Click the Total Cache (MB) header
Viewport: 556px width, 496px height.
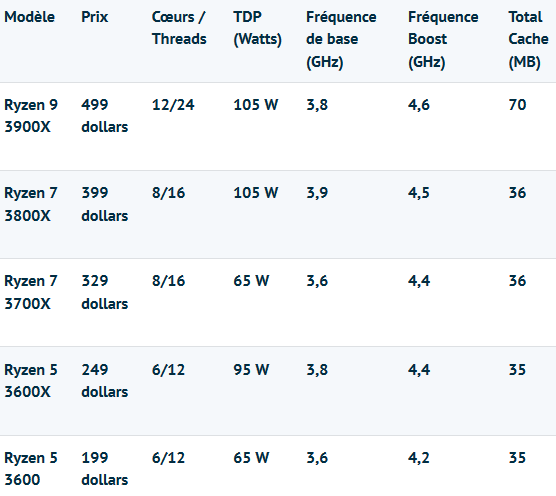(x=528, y=39)
